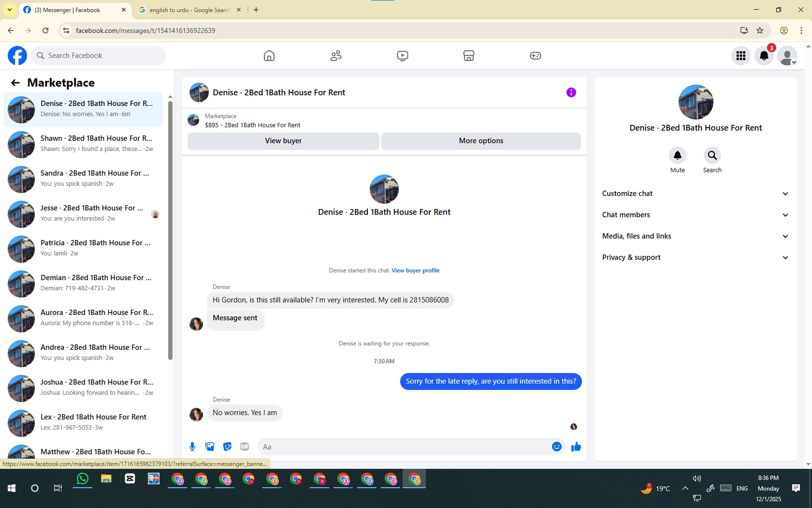Go back with the Marketplace arrow
This screenshot has width=812, height=508.
15,83
